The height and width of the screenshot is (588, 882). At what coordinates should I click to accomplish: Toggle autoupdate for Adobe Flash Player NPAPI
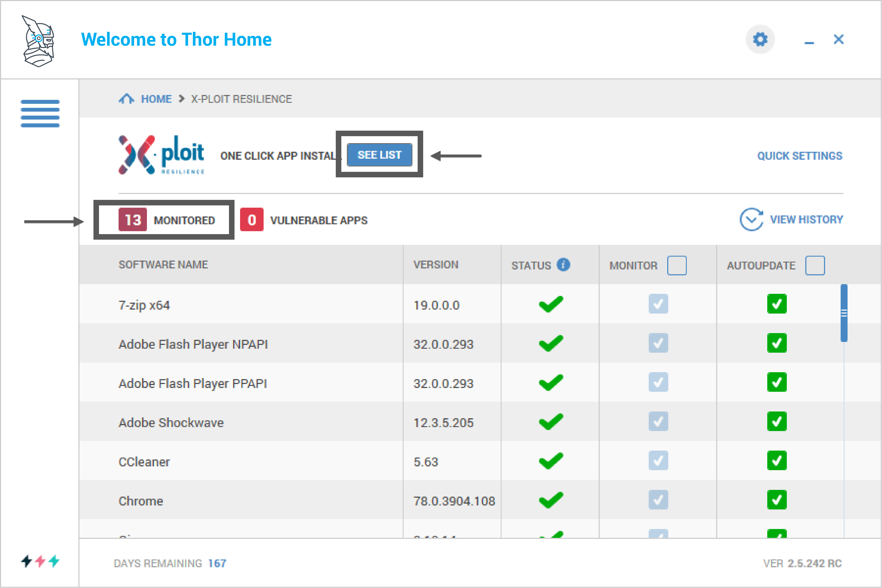[777, 343]
